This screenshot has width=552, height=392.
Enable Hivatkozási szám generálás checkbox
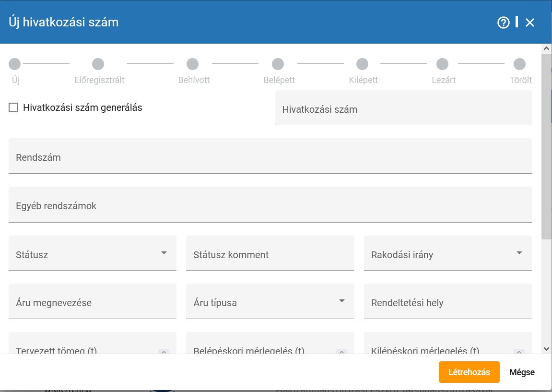pos(13,108)
